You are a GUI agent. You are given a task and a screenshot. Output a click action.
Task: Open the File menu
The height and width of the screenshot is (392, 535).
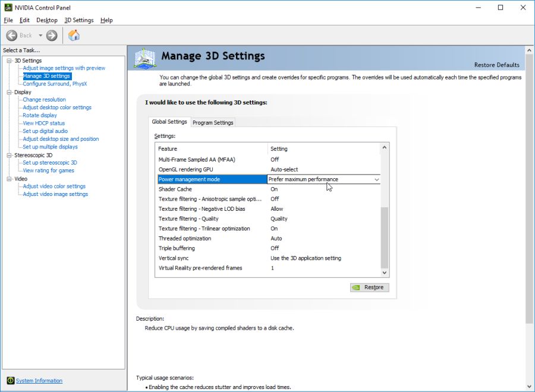(8, 20)
